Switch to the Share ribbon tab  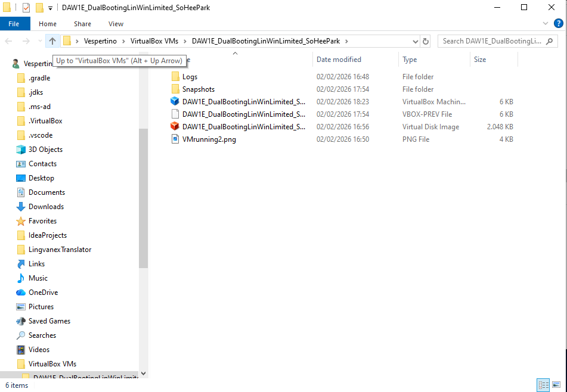pos(82,24)
